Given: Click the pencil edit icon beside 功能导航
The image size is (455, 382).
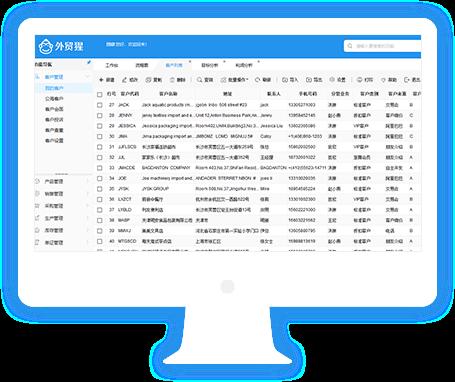Looking at the screenshot, I should (89, 63).
